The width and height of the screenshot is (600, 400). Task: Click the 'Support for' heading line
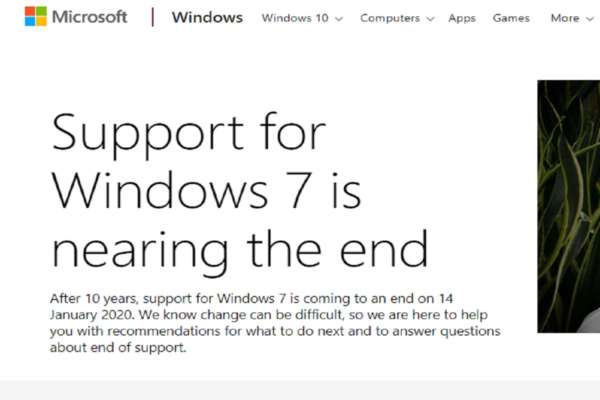click(188, 134)
